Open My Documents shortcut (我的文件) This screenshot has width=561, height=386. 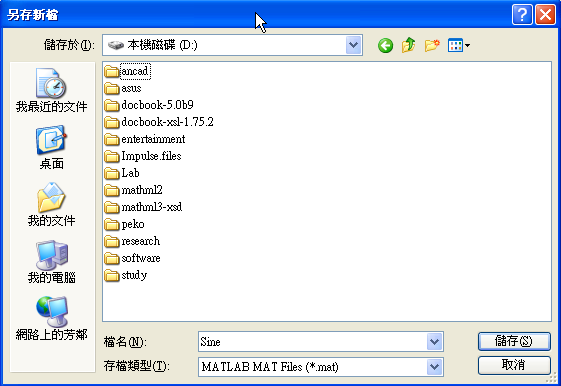51,205
